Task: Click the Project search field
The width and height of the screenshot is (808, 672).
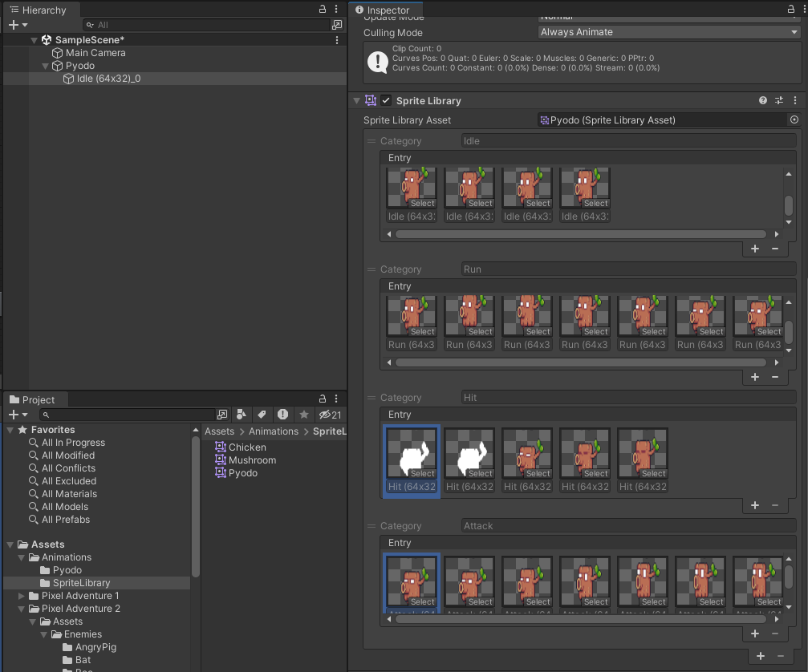Action: click(128, 415)
